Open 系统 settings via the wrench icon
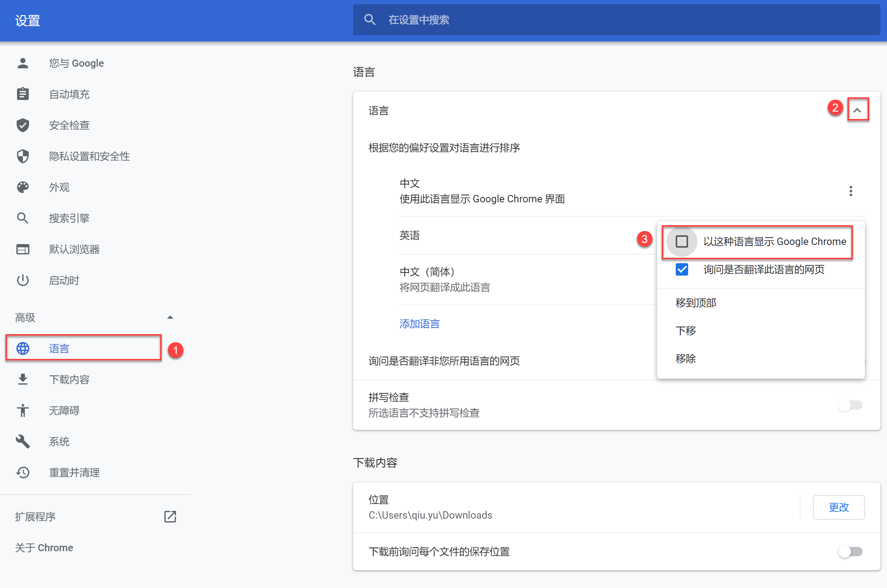The width and height of the screenshot is (887, 588). pos(23,441)
